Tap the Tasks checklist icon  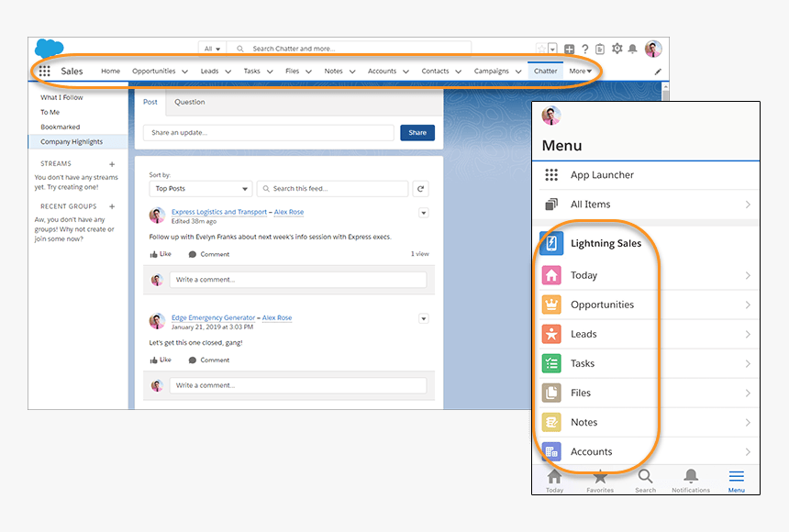pyautogui.click(x=551, y=363)
